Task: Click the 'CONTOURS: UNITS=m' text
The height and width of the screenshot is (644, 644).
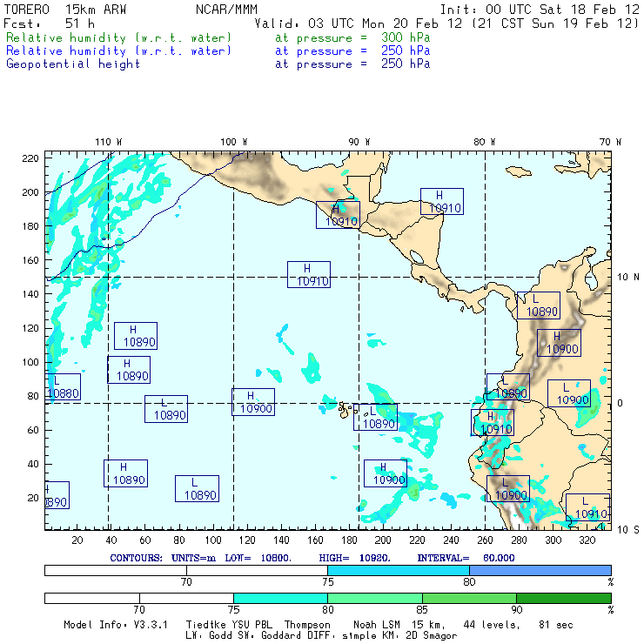Action: [163, 558]
